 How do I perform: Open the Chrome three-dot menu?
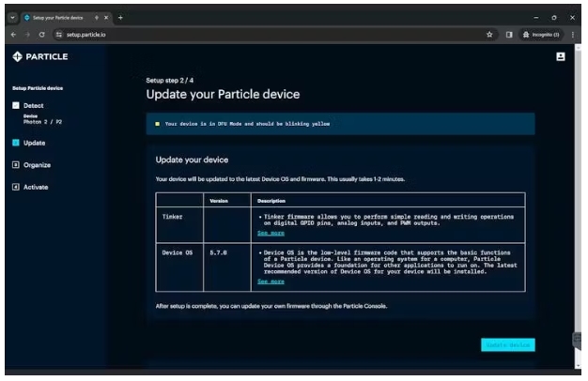(573, 35)
